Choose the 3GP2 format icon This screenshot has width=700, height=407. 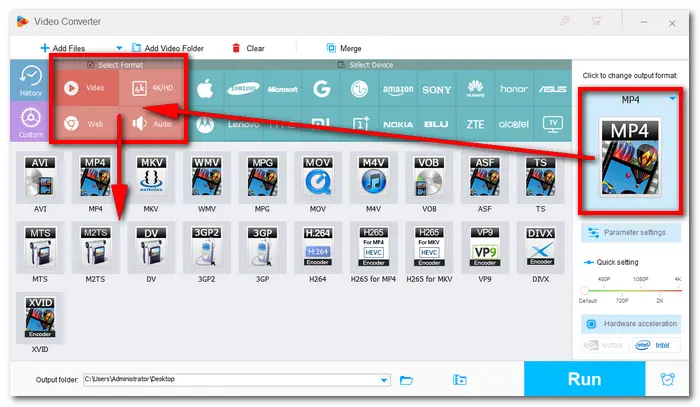[x=207, y=248]
